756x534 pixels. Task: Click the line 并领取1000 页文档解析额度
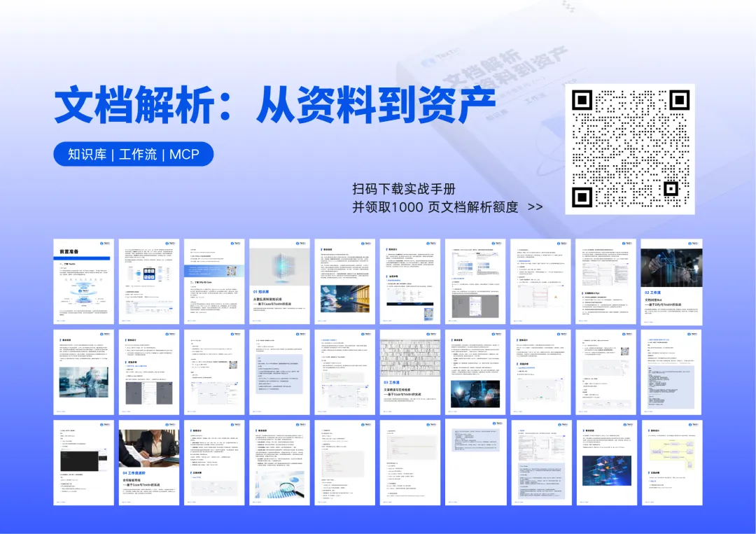click(435, 207)
